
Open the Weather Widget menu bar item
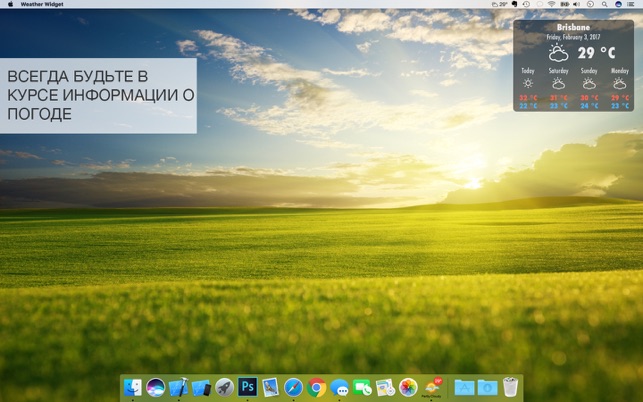(x=42, y=4)
